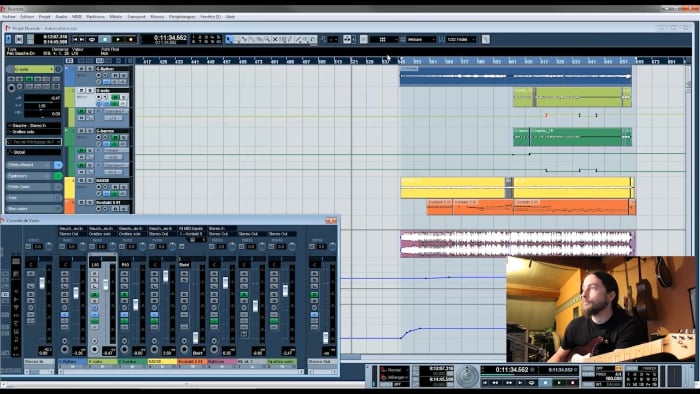The width and height of the screenshot is (700, 394).
Task: Click the mixer horizontal scrollbar
Action: click(180, 371)
